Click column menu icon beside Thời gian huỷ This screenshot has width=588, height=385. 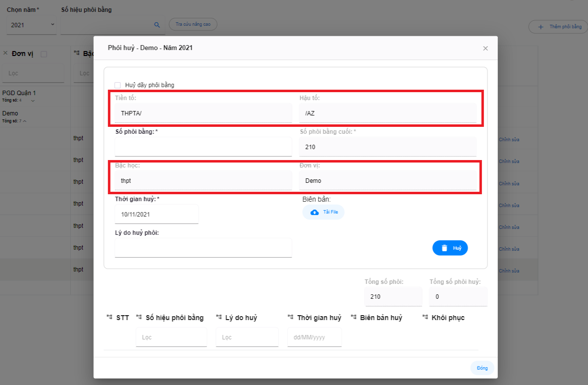290,318
